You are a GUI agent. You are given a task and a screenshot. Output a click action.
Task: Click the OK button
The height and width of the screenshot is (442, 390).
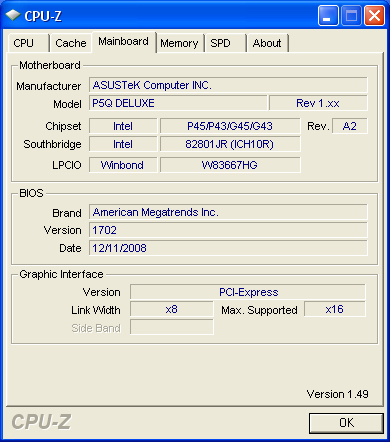pyautogui.click(x=346, y=423)
